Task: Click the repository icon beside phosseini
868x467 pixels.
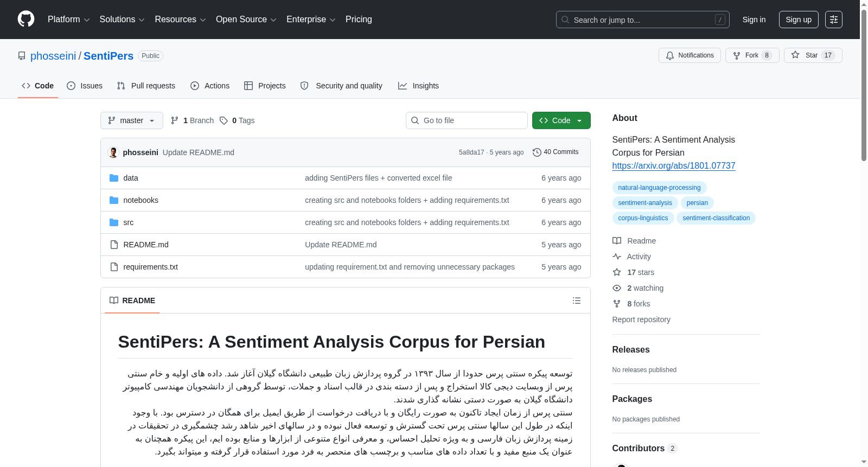Action: pyautogui.click(x=22, y=56)
